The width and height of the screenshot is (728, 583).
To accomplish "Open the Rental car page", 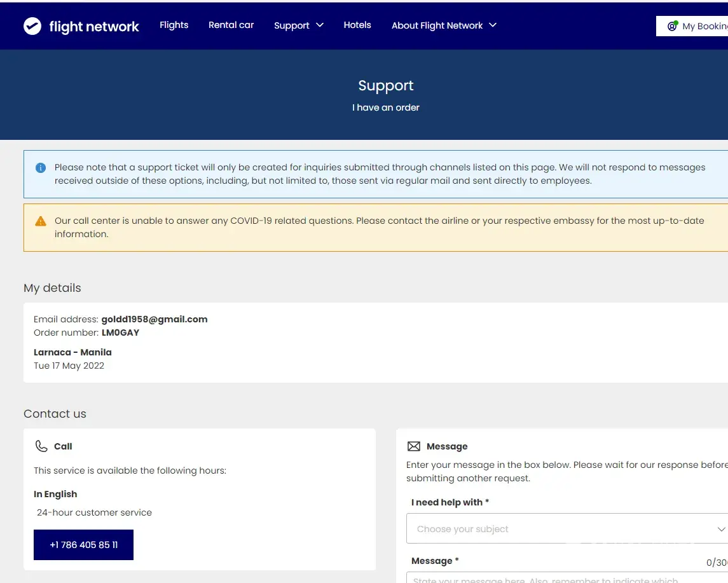I will (231, 25).
